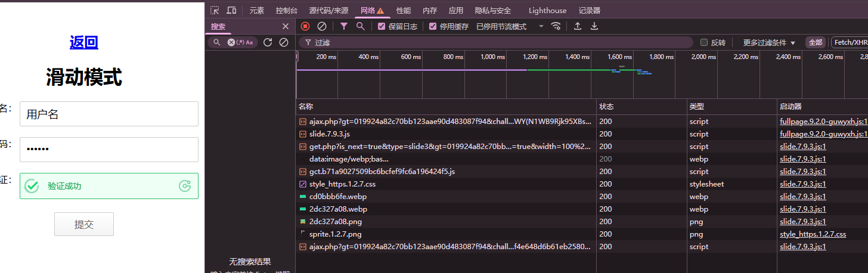This screenshot has height=273, width=868.
Task: Toggle the 停用缓存 checkbox
Action: (x=433, y=26)
